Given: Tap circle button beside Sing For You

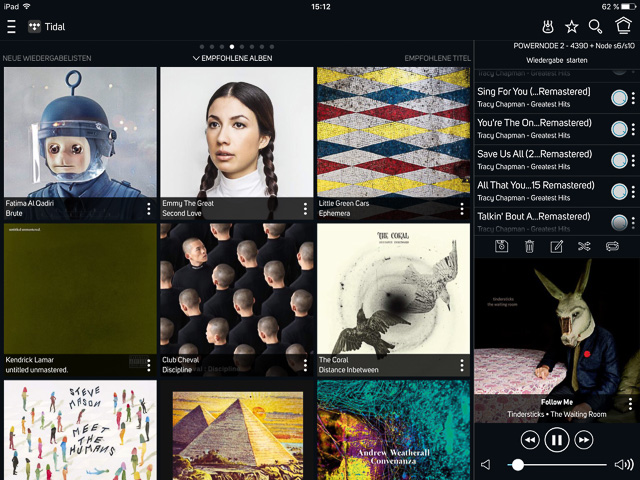Looking at the screenshot, I should [619, 98].
